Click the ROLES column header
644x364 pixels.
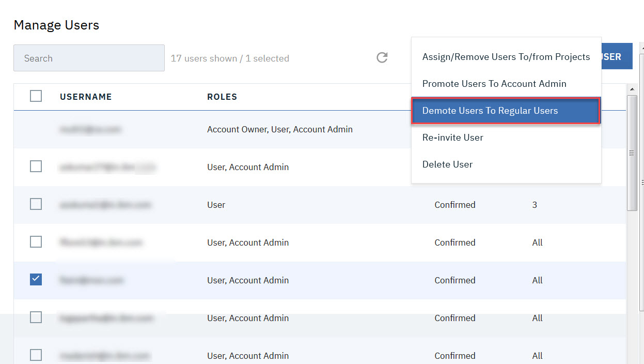(222, 97)
